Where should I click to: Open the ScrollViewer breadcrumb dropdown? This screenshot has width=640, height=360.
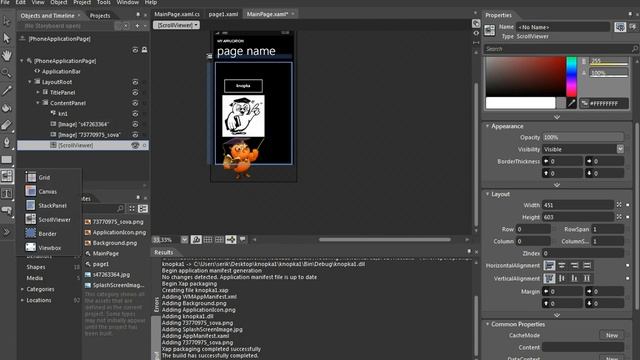click(177, 25)
